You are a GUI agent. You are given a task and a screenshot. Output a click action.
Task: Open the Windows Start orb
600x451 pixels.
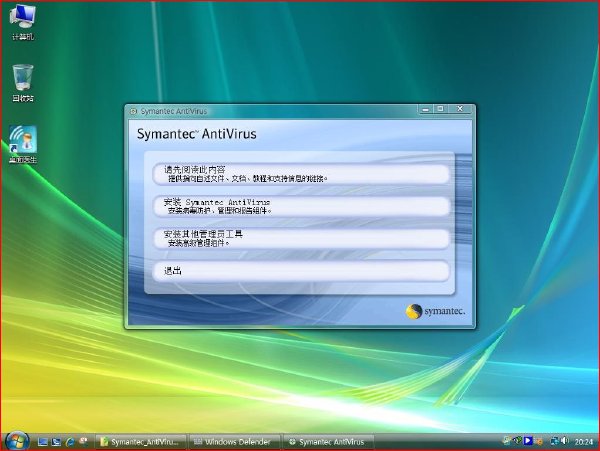[16, 441]
